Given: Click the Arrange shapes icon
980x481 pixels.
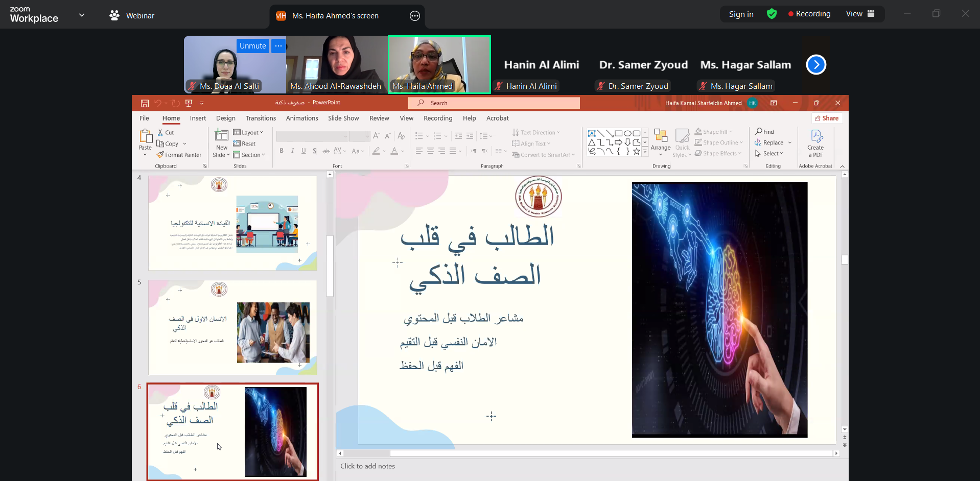Looking at the screenshot, I should tap(661, 137).
